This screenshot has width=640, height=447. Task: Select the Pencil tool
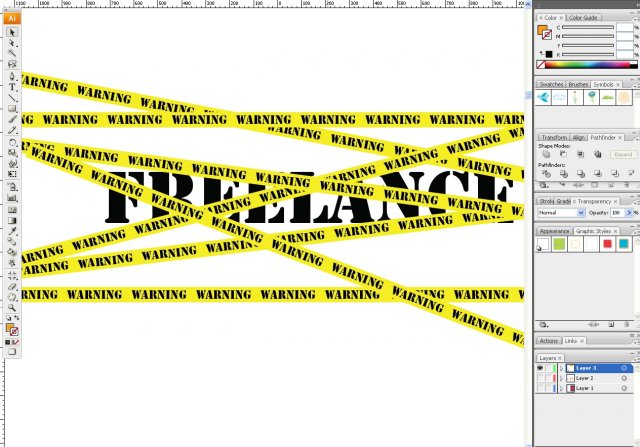(x=12, y=130)
